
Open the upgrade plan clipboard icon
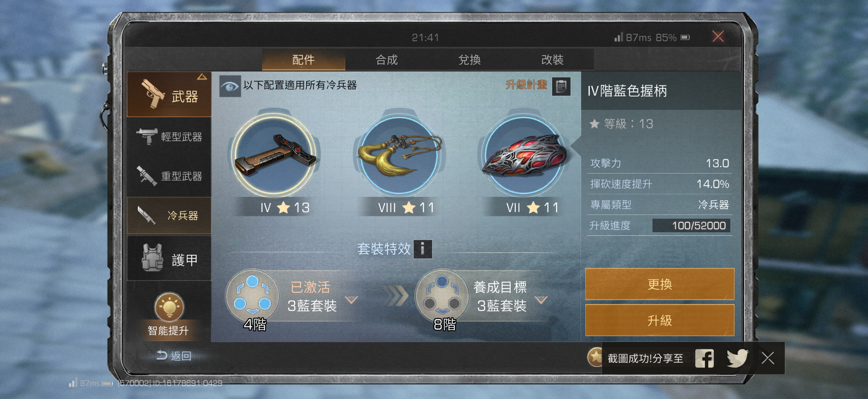(x=561, y=86)
